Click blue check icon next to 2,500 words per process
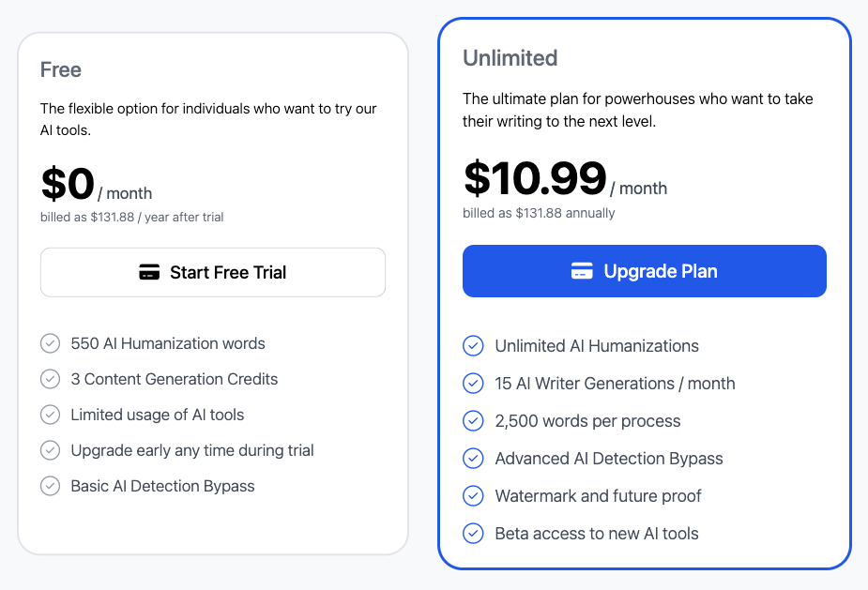The width and height of the screenshot is (868, 590). point(473,421)
